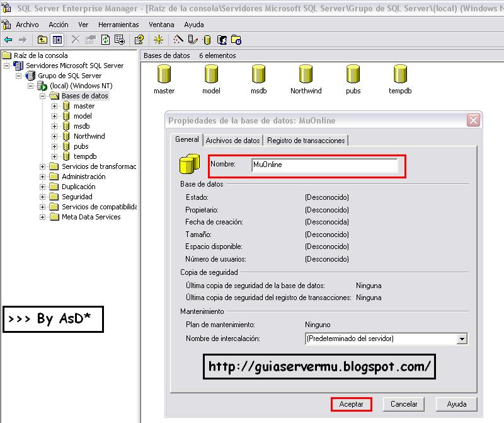
Task: Expand the Northwind database tree node
Action: pos(54,136)
